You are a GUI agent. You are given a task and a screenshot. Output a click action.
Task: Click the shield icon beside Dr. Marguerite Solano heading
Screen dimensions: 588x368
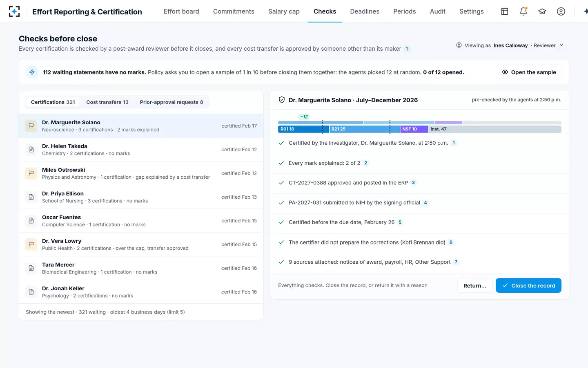point(281,100)
